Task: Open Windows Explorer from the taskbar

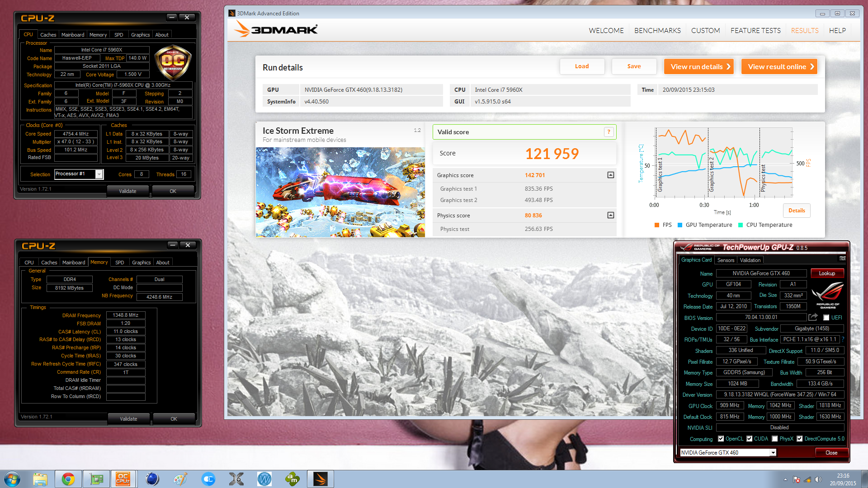Action: tap(40, 479)
